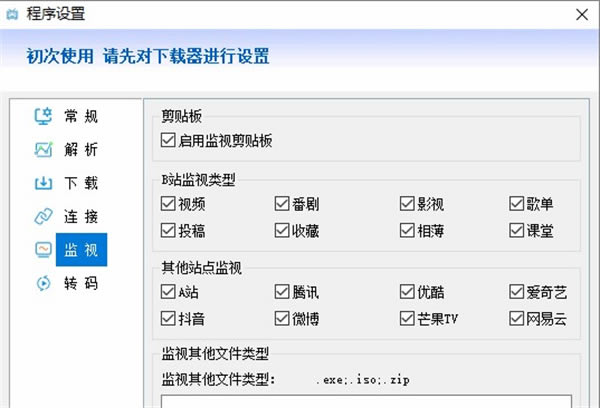Uncheck the 爱奇艺 checkbox

(x=516, y=292)
